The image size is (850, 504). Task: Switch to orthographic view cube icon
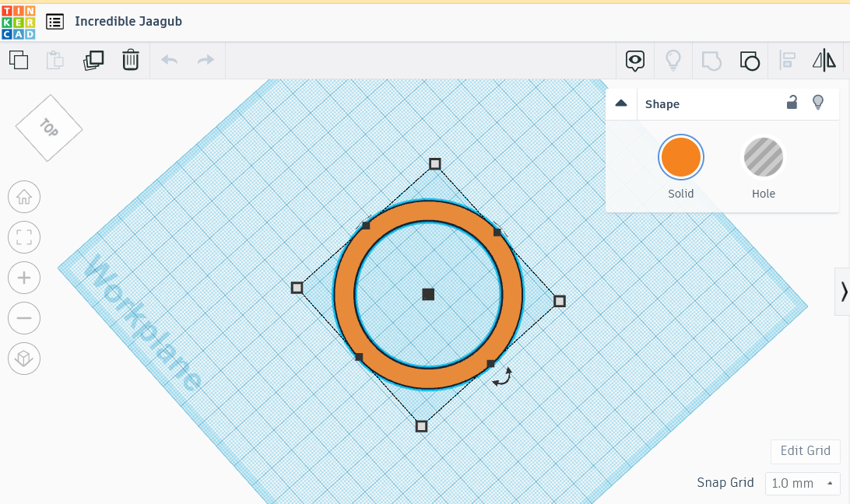(x=24, y=359)
